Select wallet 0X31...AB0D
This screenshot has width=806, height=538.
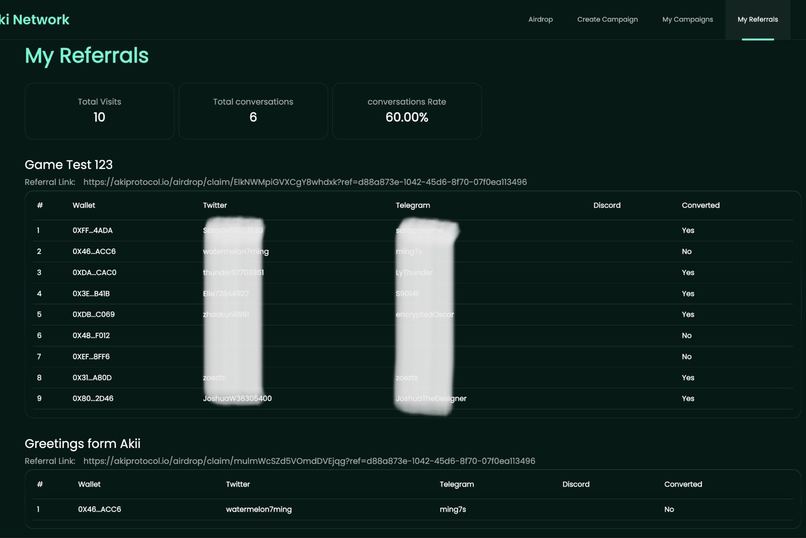tap(92, 377)
